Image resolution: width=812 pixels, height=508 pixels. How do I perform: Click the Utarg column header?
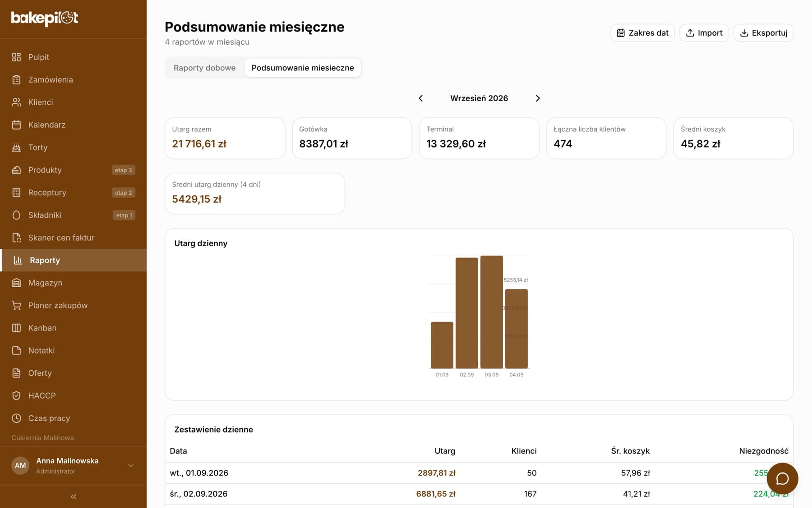click(x=445, y=451)
